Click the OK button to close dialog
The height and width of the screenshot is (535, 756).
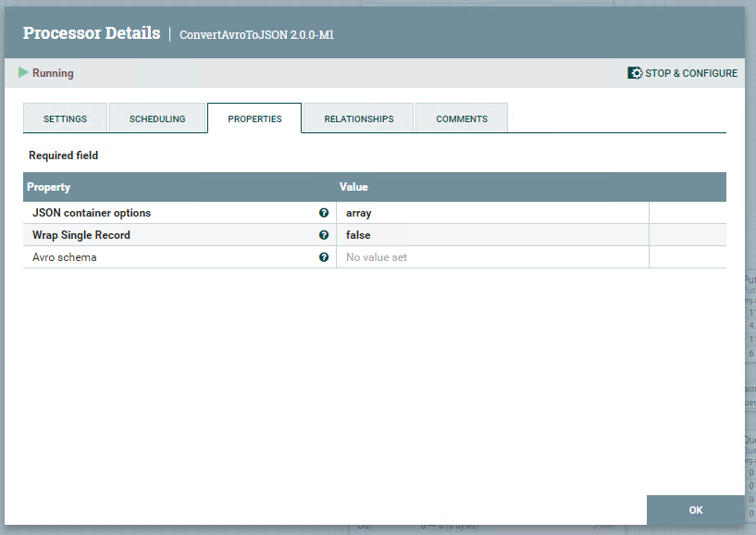(696, 509)
